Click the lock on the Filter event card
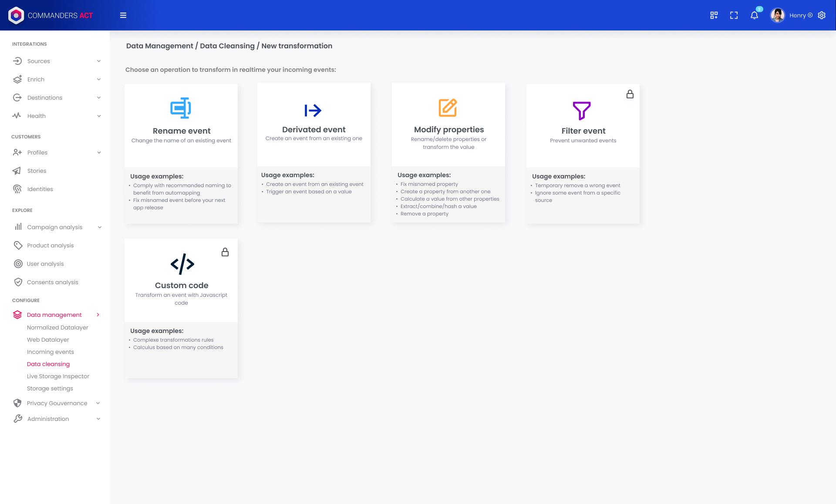Image resolution: width=836 pixels, height=504 pixels. [x=630, y=94]
